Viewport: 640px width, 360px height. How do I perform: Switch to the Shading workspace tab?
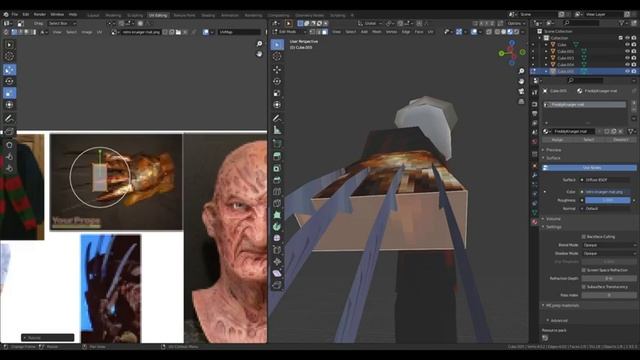[208, 15]
